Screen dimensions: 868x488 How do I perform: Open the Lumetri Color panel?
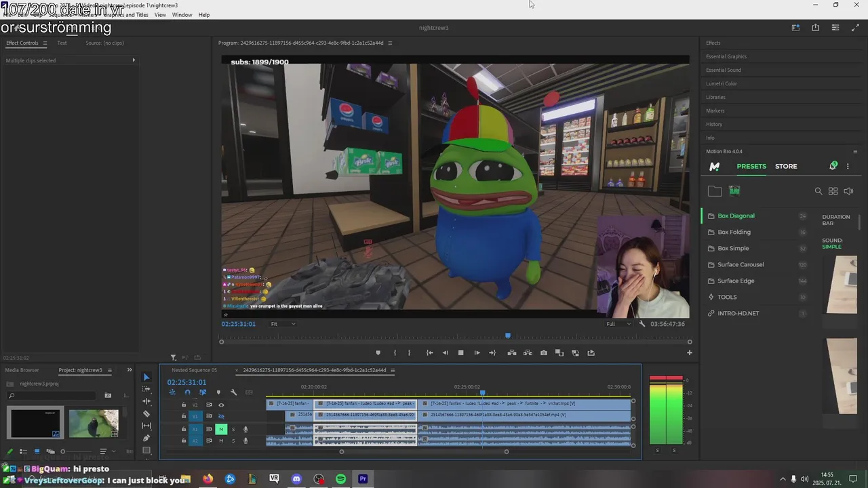722,83
